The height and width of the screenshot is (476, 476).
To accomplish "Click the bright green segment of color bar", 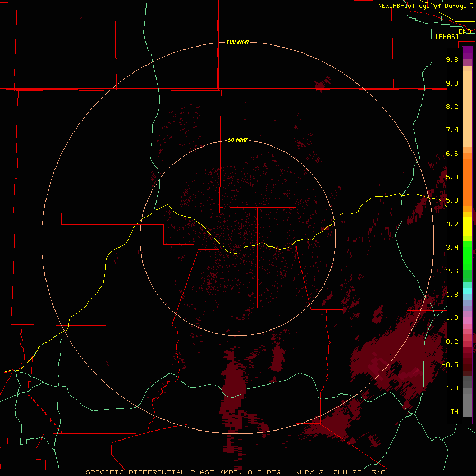I will [467, 255].
